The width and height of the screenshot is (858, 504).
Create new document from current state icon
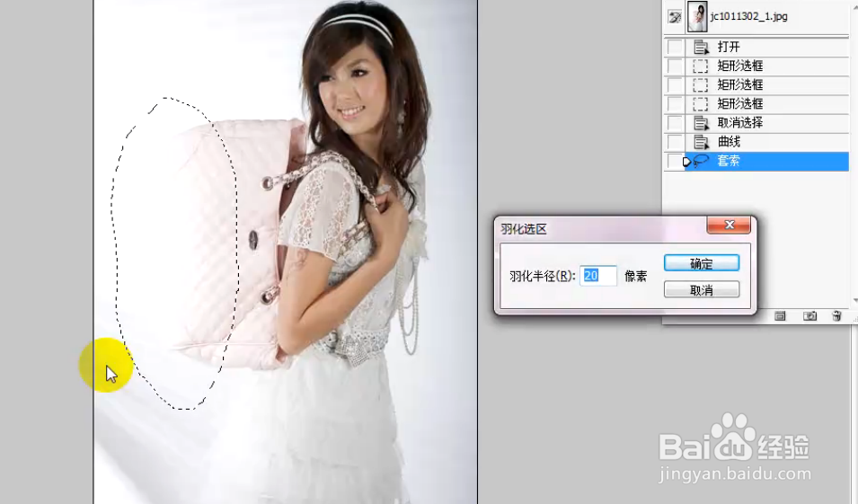(x=780, y=315)
